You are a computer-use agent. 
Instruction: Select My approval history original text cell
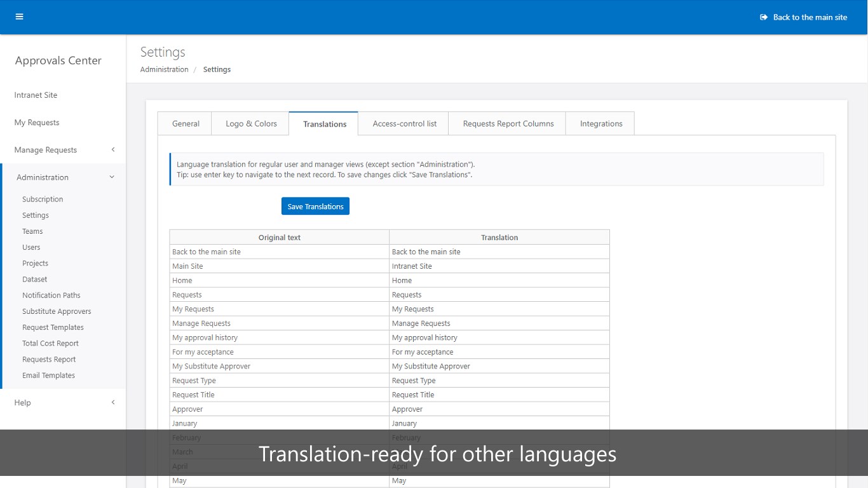280,337
